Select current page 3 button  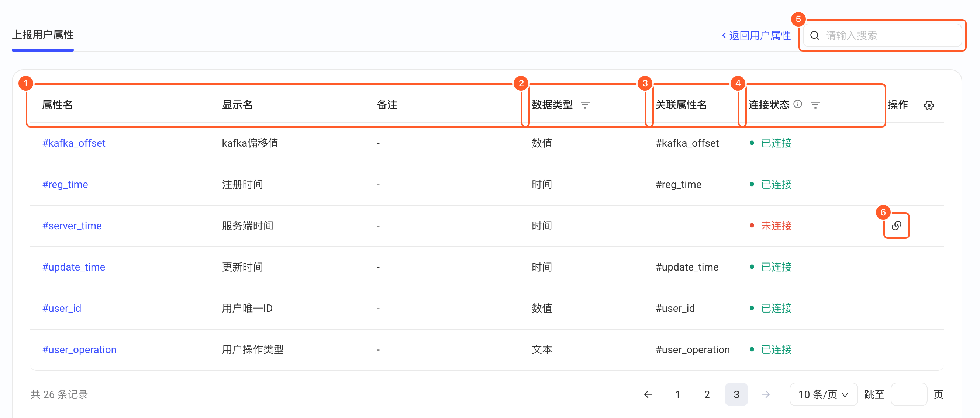[736, 394]
